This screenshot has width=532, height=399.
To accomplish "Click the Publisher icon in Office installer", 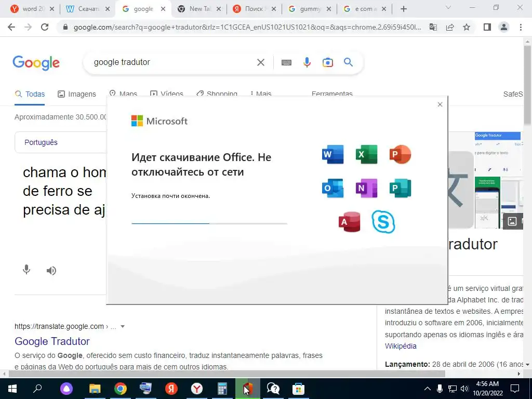I will (x=400, y=188).
